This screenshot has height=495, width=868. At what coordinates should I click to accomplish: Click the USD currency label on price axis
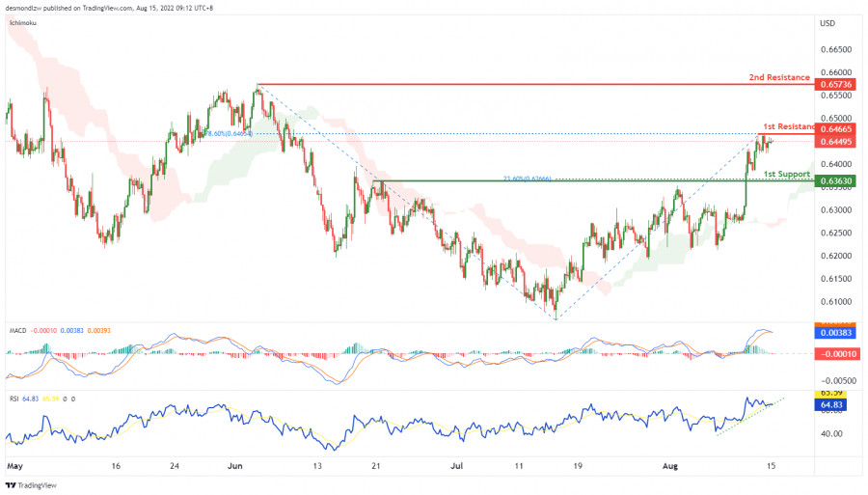(x=827, y=23)
